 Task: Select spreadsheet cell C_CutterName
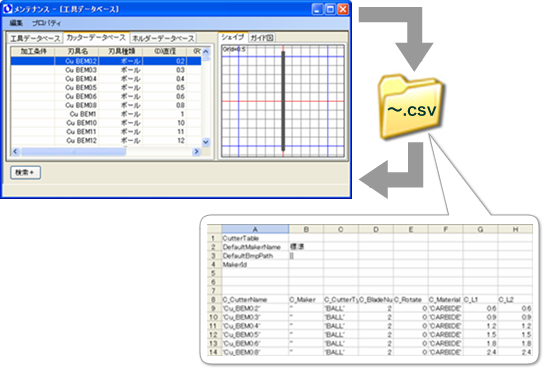coord(255,299)
